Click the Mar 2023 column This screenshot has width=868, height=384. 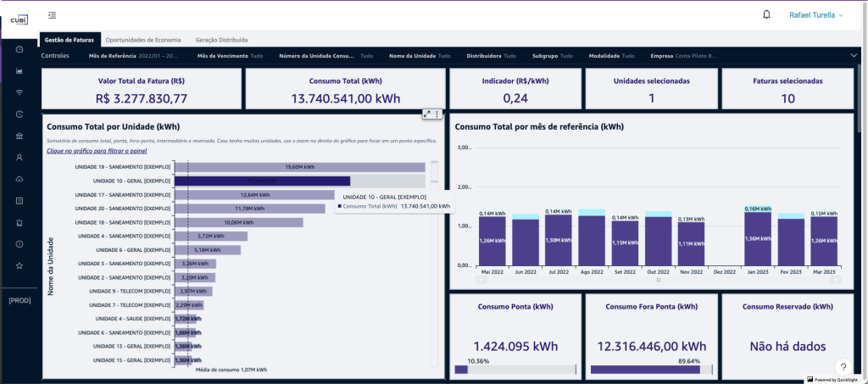click(824, 241)
